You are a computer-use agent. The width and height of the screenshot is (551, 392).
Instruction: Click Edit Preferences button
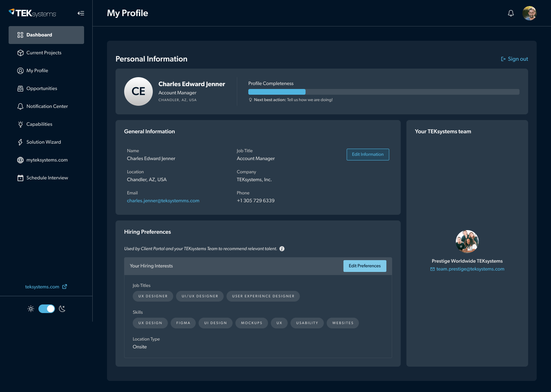(365, 266)
